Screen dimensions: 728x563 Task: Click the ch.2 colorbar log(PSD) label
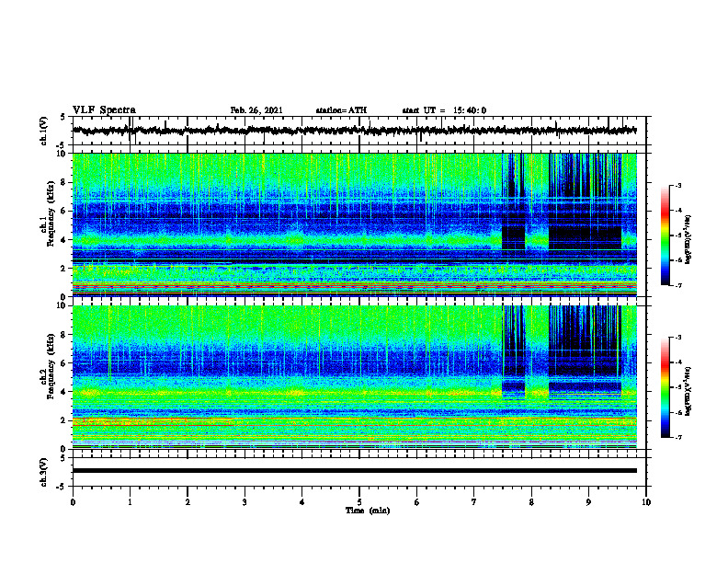(688, 390)
